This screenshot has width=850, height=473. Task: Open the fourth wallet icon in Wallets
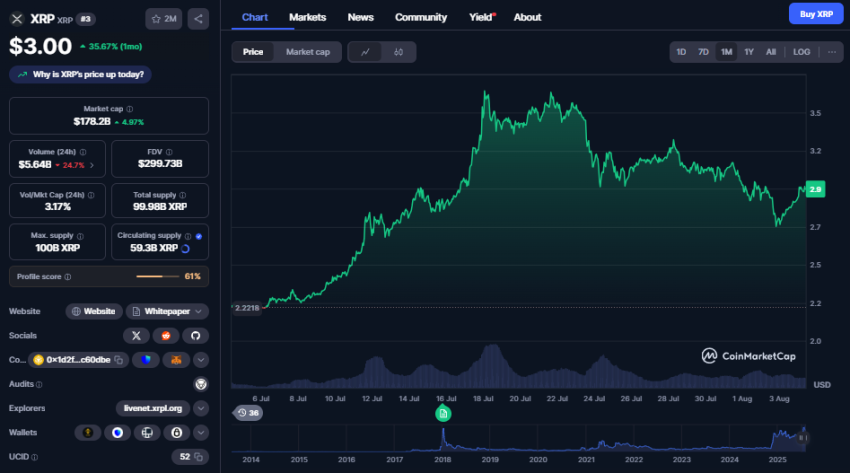[x=177, y=432]
